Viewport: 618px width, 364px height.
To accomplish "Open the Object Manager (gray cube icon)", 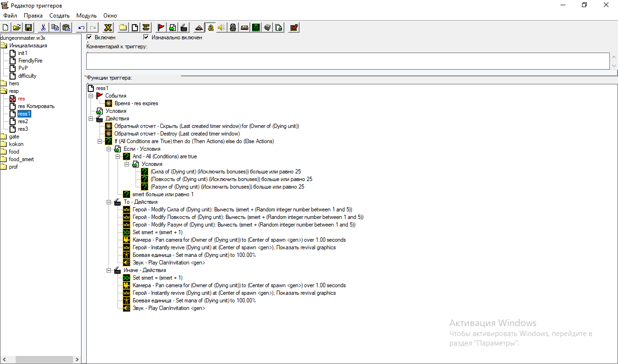I will [x=267, y=27].
